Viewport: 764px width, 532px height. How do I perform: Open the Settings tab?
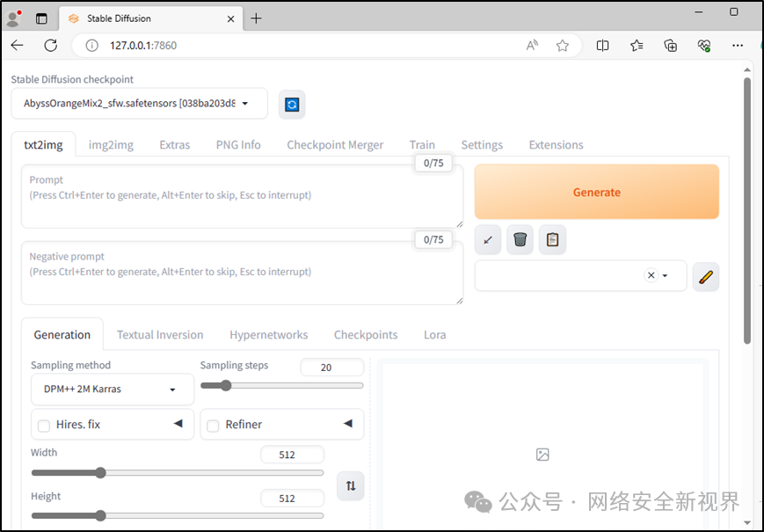(x=482, y=145)
